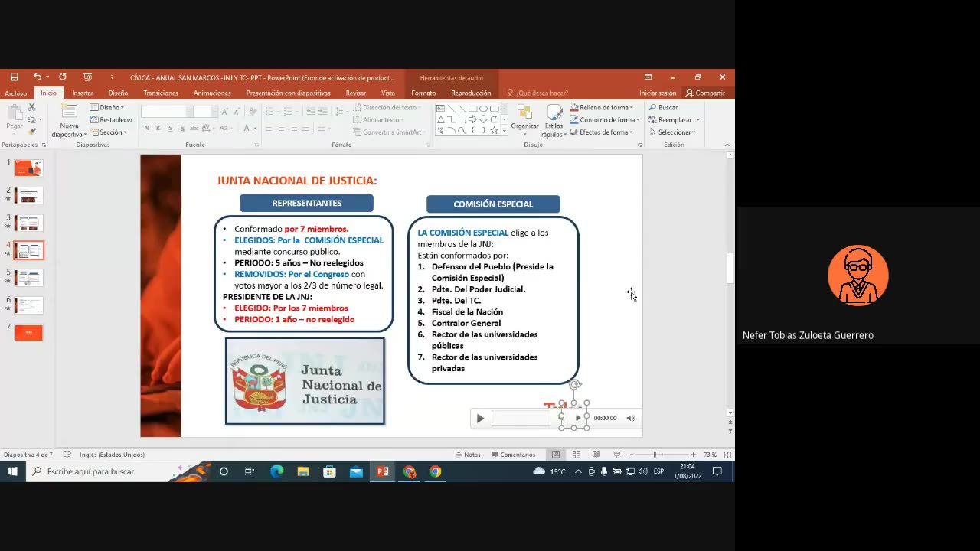Switch to the Insertar tab
The height and width of the screenshot is (551, 980).
coord(83,93)
